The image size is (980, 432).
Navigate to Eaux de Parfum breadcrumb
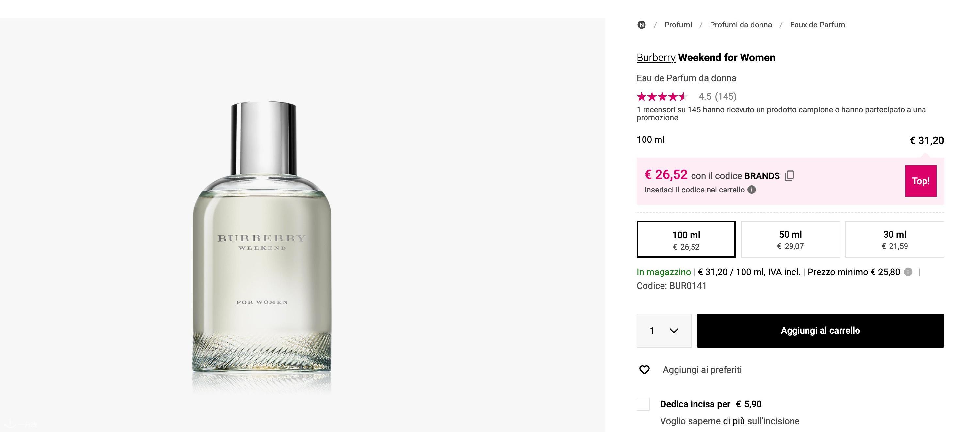point(818,25)
